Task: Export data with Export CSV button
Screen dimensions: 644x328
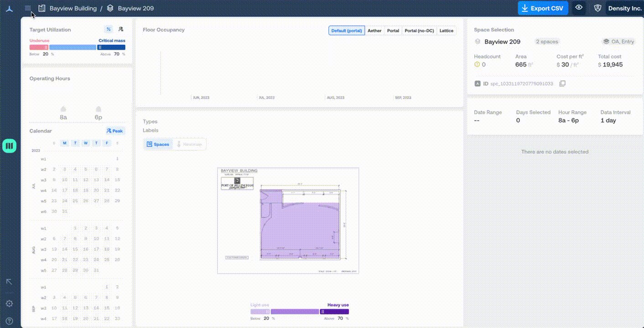Action: point(543,8)
